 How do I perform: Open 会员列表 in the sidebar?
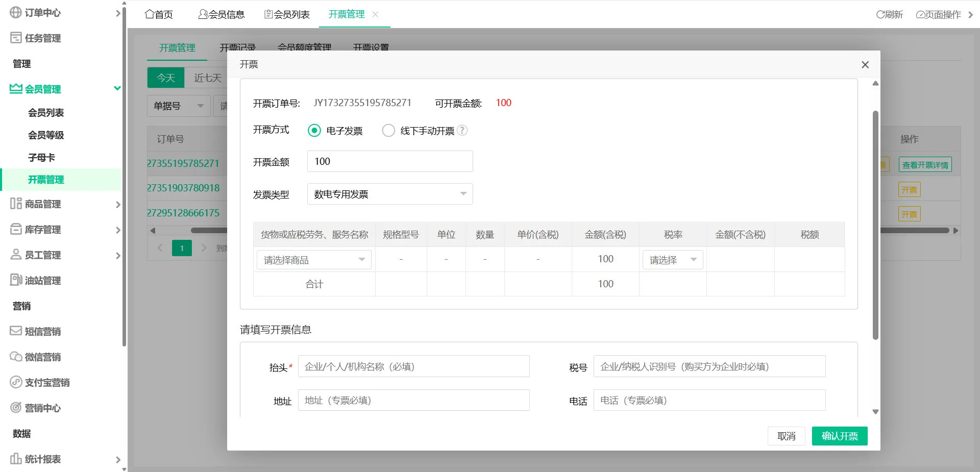[x=46, y=113]
